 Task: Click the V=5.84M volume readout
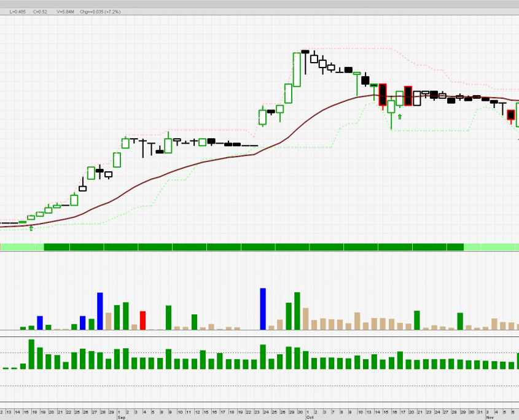pos(64,12)
